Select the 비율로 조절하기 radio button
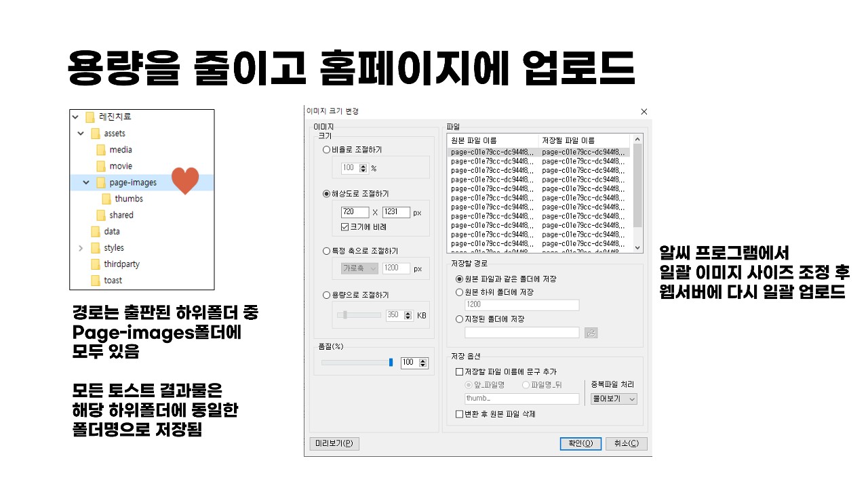Screen dimensions: 868x488 click(x=327, y=150)
